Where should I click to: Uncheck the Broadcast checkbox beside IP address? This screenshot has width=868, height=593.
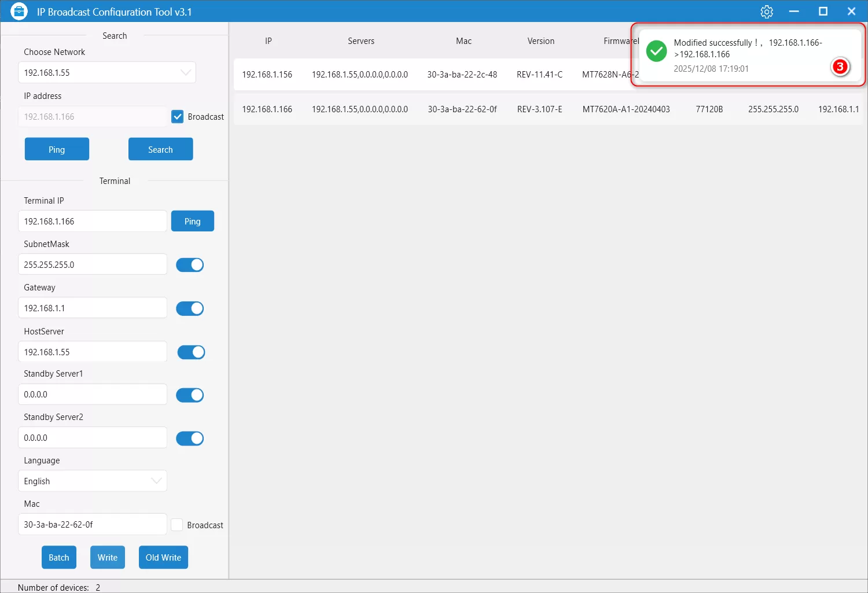click(178, 117)
